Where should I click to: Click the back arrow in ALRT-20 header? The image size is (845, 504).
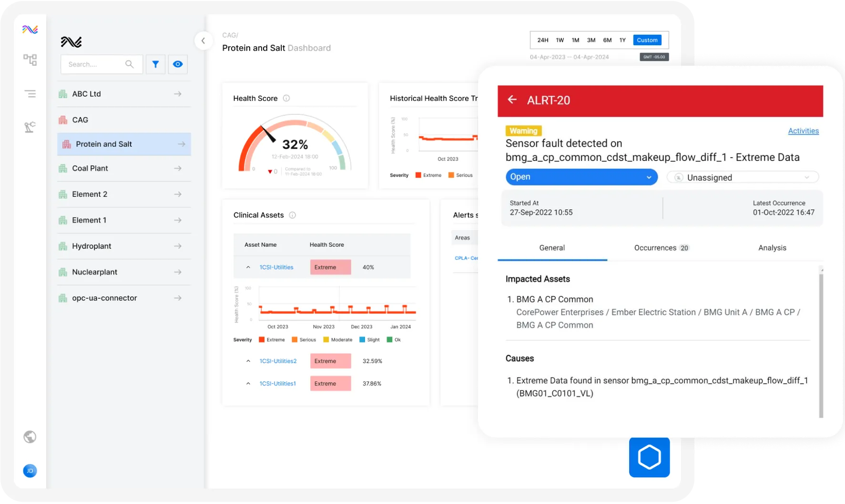[512, 100]
